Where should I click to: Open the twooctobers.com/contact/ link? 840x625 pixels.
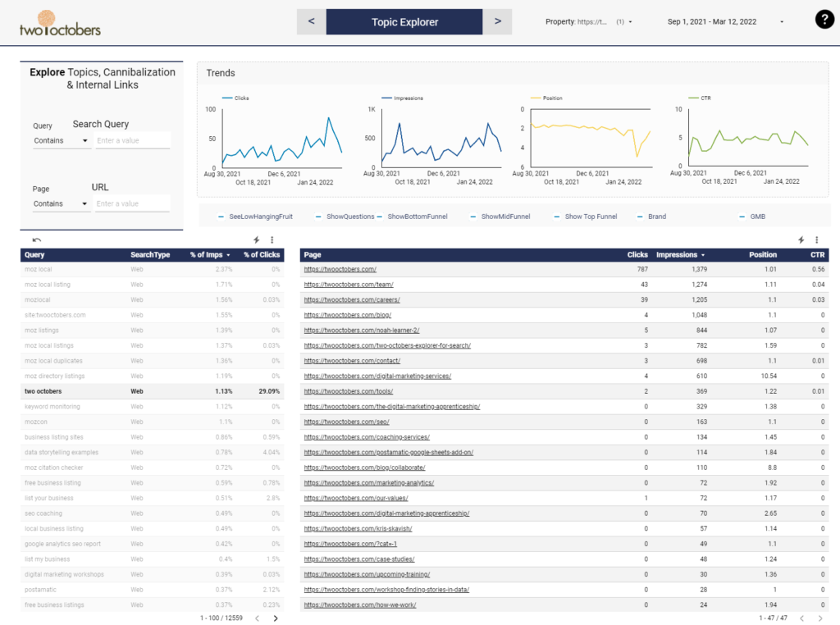[352, 361]
